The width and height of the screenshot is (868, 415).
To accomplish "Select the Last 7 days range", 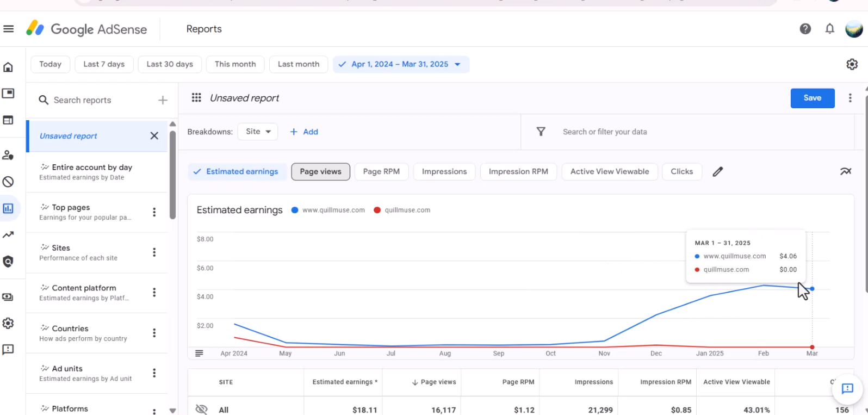I will (104, 64).
